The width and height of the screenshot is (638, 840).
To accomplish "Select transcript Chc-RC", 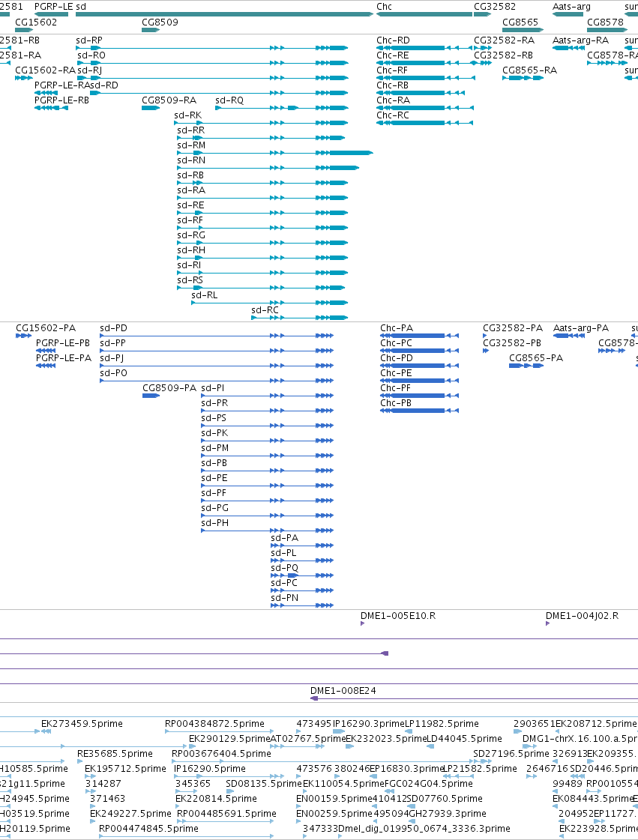I will [x=424, y=123].
